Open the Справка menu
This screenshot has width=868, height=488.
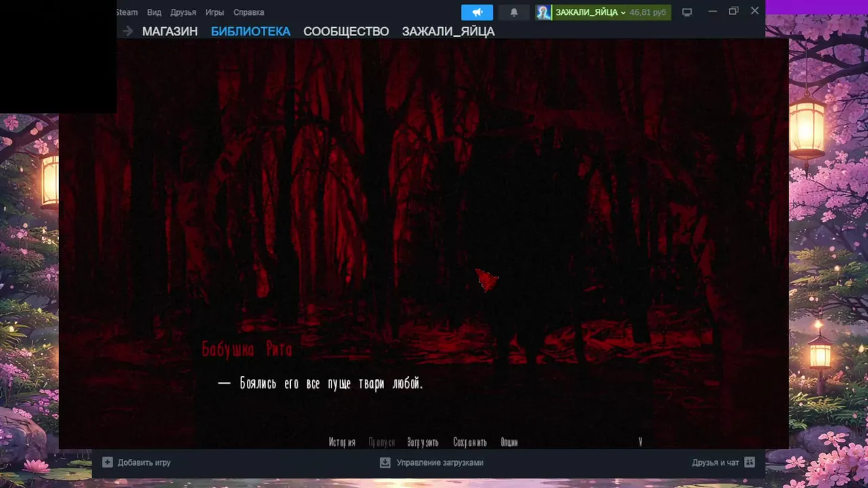tap(249, 12)
